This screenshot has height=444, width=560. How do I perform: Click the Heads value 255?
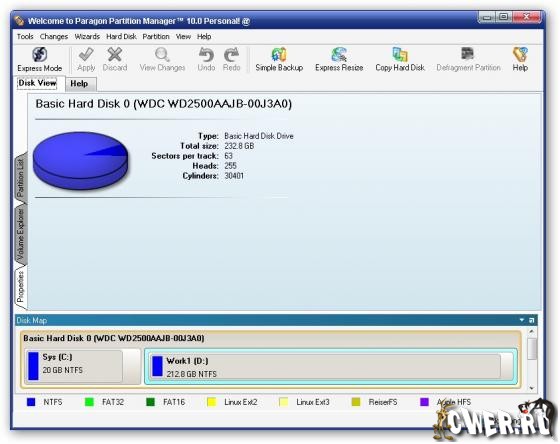[230, 166]
